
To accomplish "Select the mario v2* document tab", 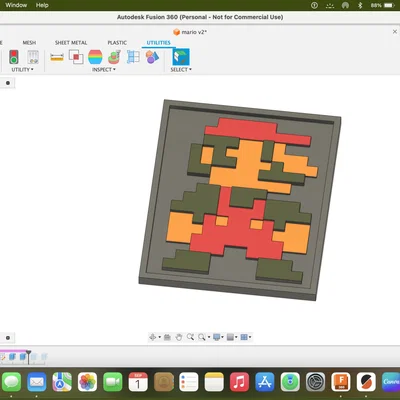I will click(x=190, y=32).
